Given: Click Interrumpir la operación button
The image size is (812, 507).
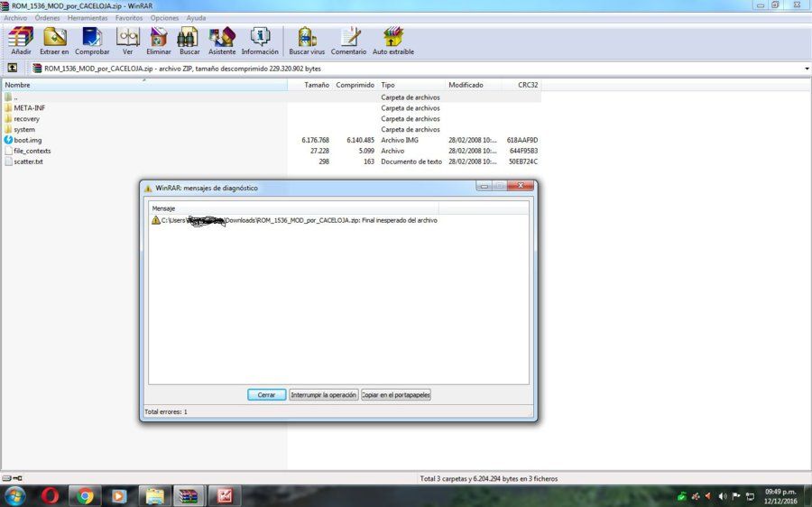Looking at the screenshot, I should point(324,394).
